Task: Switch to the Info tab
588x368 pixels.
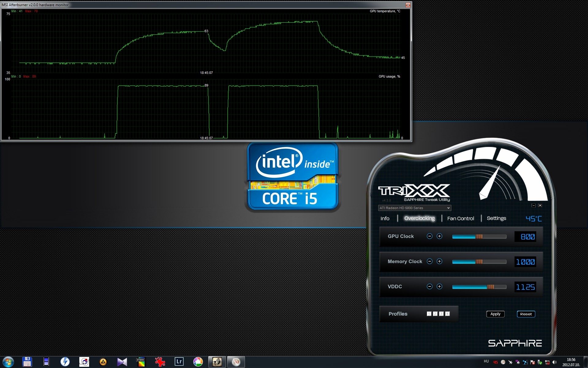Action: pos(385,218)
